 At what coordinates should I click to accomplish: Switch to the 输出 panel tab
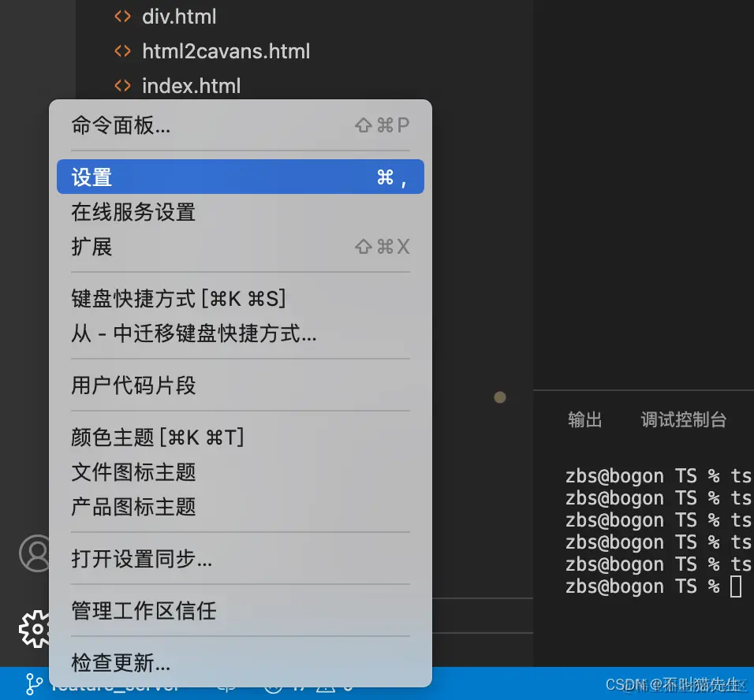584,419
